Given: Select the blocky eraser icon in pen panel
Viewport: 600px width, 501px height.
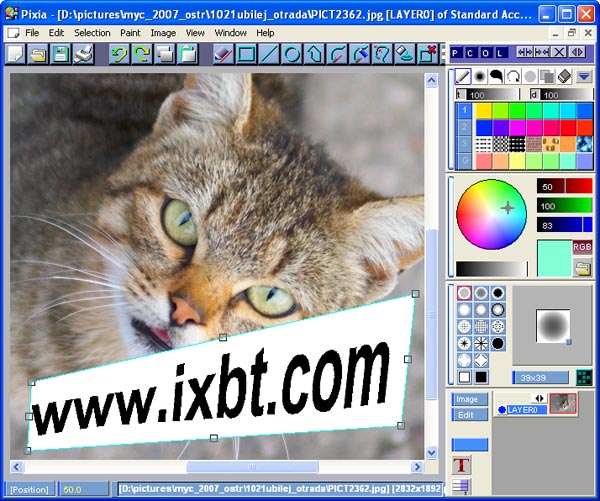Looking at the screenshot, I should tap(564, 77).
